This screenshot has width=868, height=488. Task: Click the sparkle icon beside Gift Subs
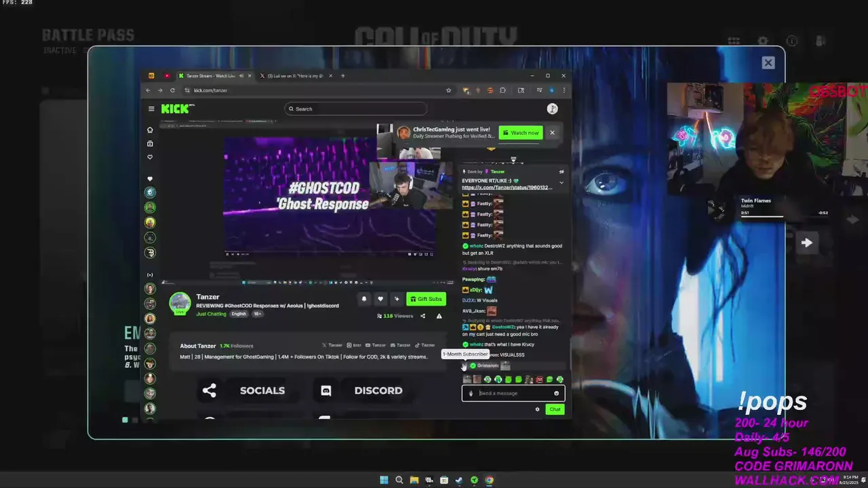(x=397, y=299)
